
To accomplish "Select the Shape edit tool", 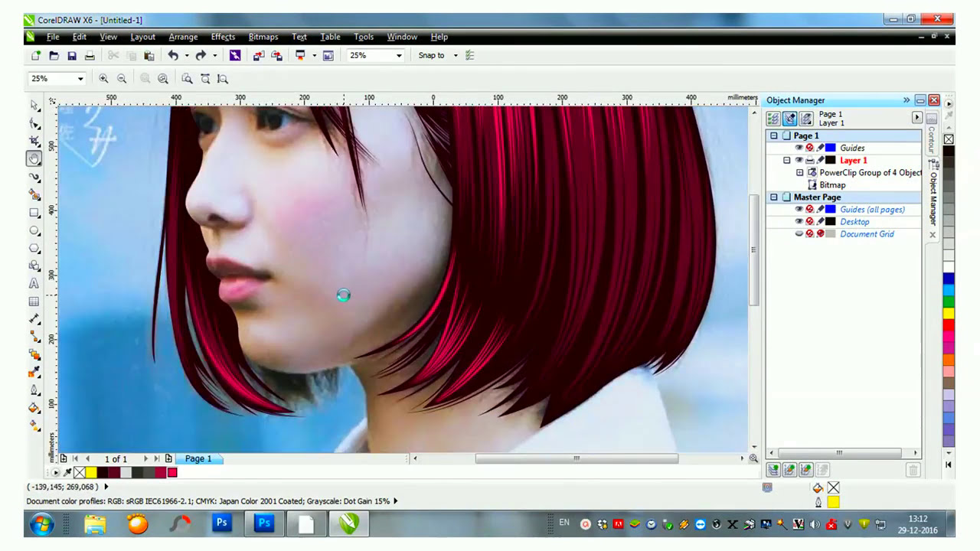I will pos(34,123).
